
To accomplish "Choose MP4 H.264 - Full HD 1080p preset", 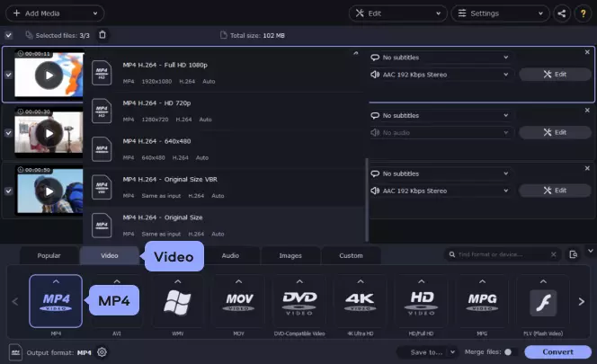I will tap(225, 73).
